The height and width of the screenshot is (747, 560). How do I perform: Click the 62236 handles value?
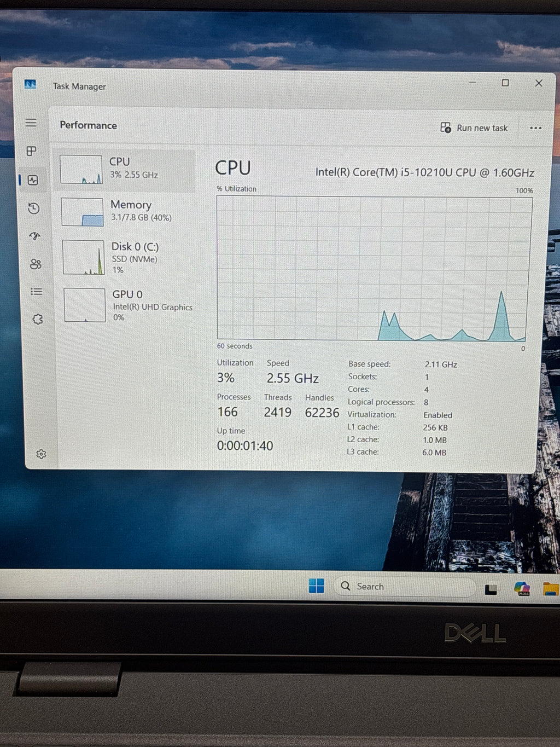322,413
